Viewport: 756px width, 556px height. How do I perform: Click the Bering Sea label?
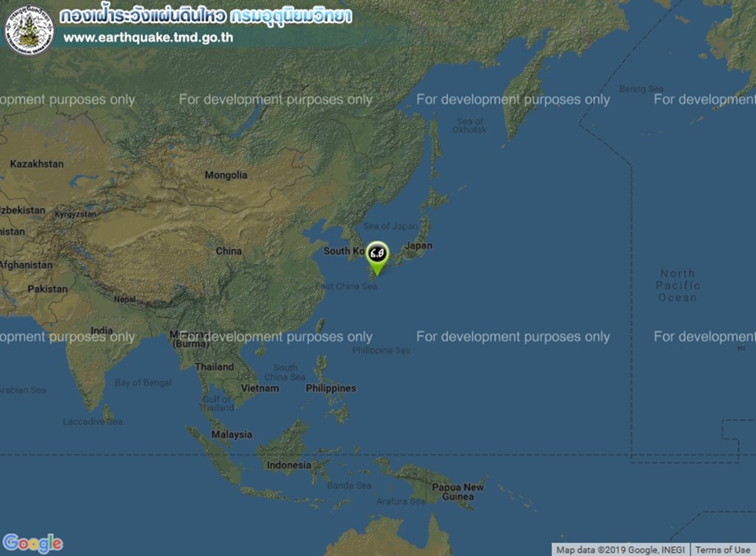(641, 89)
